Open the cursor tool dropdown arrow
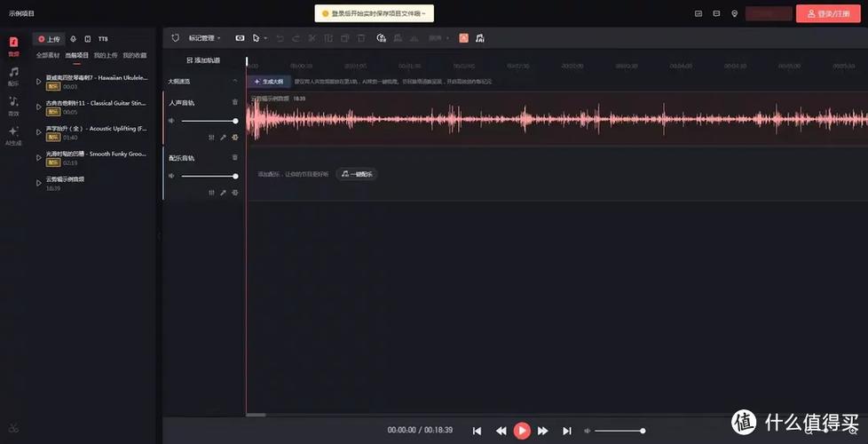868x444 pixels. pos(265,38)
